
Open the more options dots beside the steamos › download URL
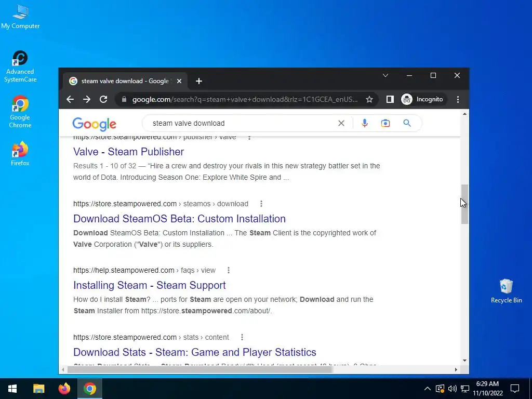pyautogui.click(x=261, y=204)
